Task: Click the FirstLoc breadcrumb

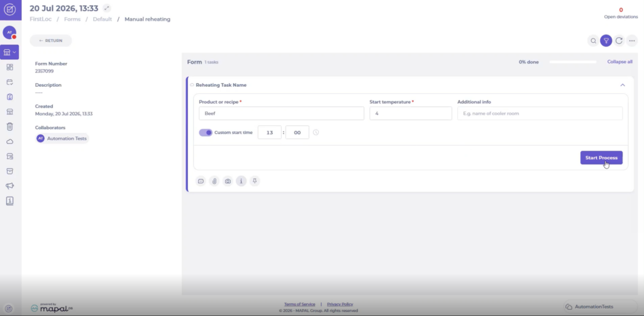Action: point(41,20)
